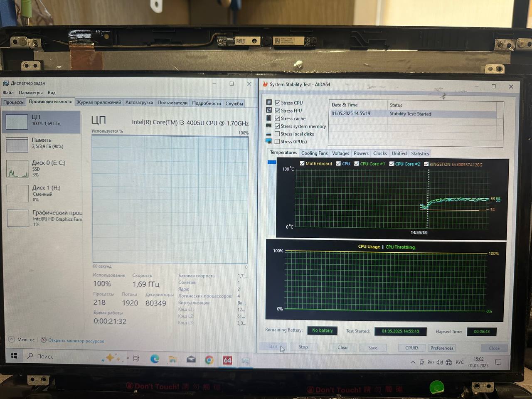Screen dimensions: 532x399
Task: Show hidden system tray icons
Action: pyautogui.click(x=413, y=362)
